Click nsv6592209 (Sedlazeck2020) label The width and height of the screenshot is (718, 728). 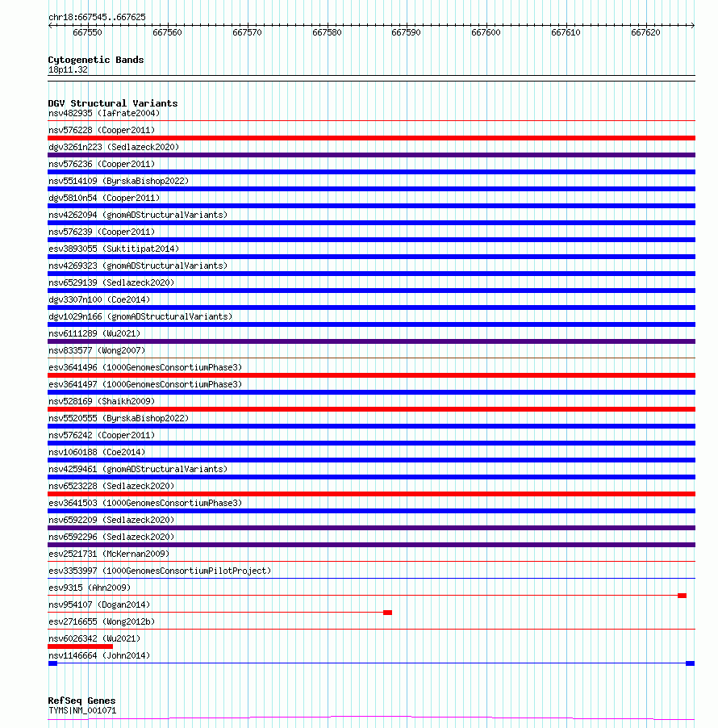coord(111,520)
